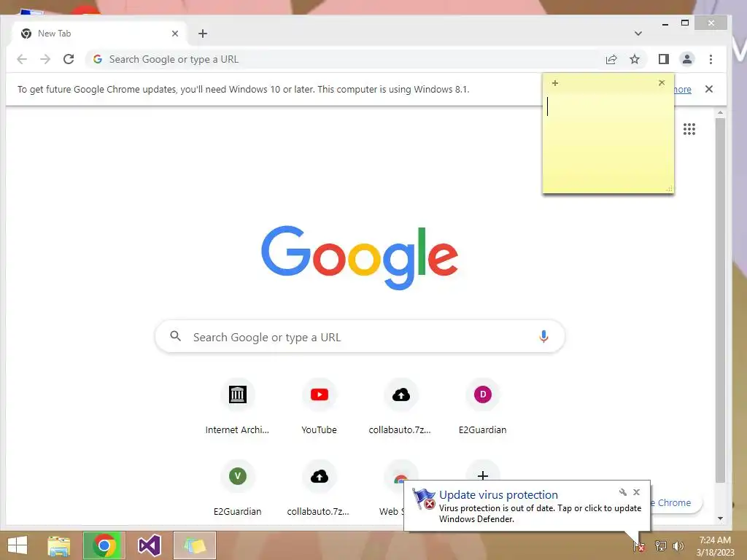Bookmark this tab with star icon
The height and width of the screenshot is (560, 747).
click(x=635, y=59)
